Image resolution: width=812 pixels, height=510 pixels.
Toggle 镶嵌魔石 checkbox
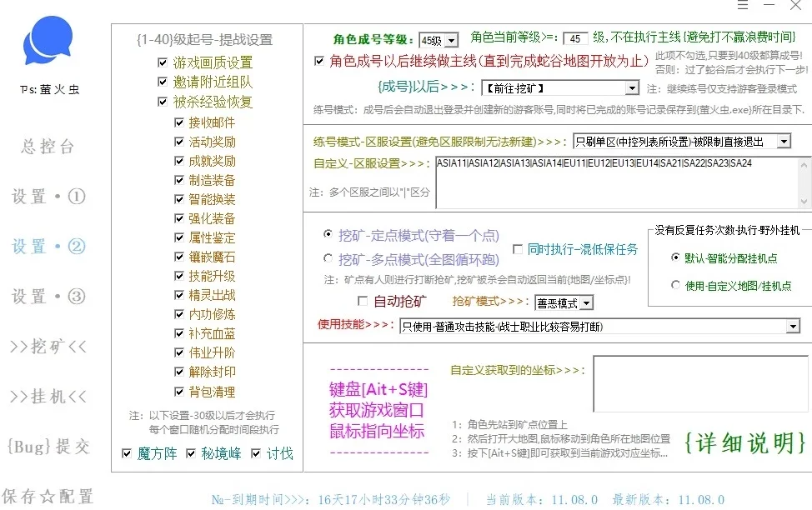click(x=179, y=257)
